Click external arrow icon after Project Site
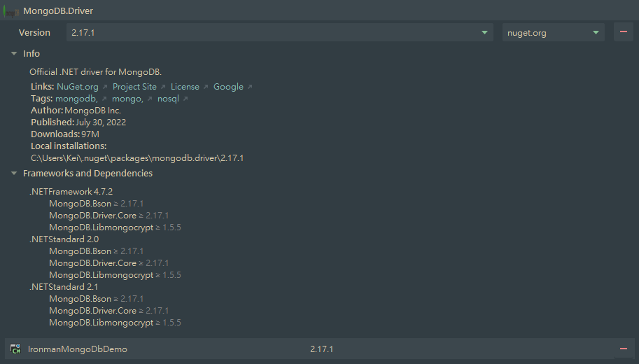 (163, 87)
